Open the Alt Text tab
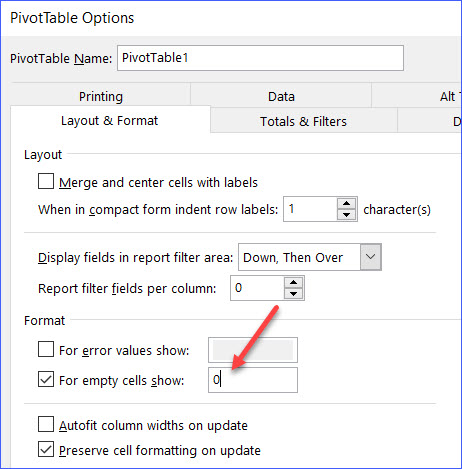 [x=450, y=96]
